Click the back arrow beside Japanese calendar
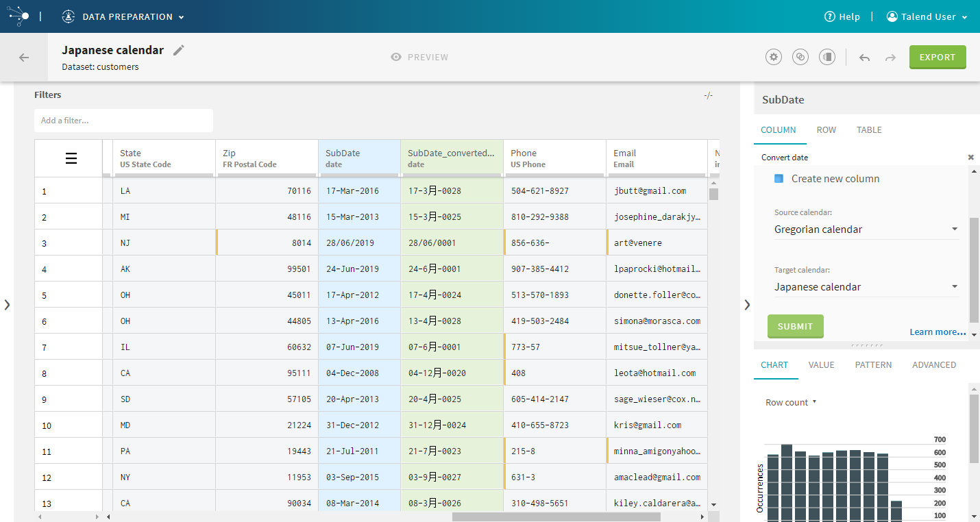 pyautogui.click(x=24, y=58)
